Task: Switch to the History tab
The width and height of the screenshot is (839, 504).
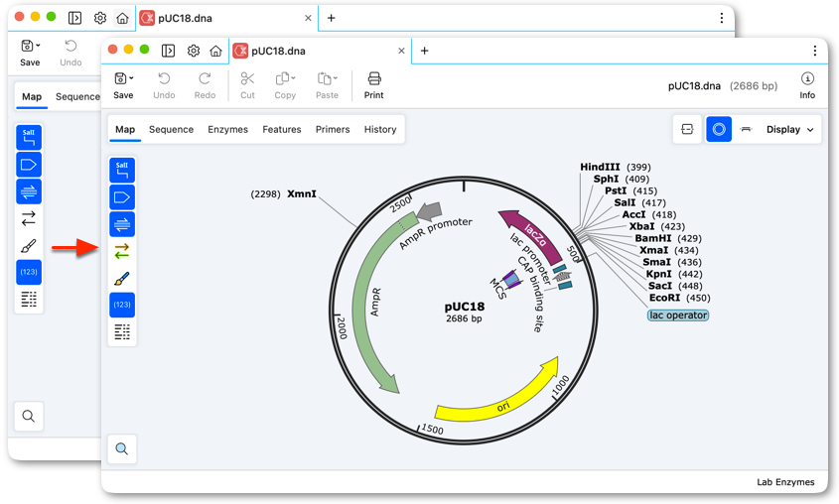Action: coord(380,129)
